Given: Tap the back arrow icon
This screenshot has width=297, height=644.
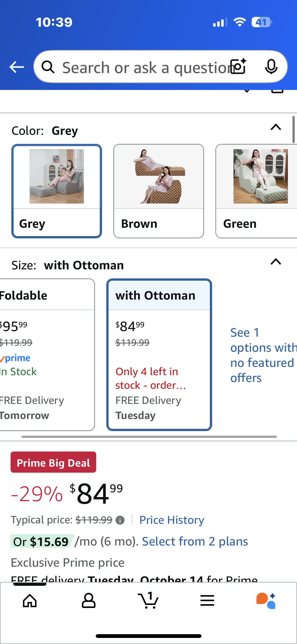Looking at the screenshot, I should pos(17,67).
